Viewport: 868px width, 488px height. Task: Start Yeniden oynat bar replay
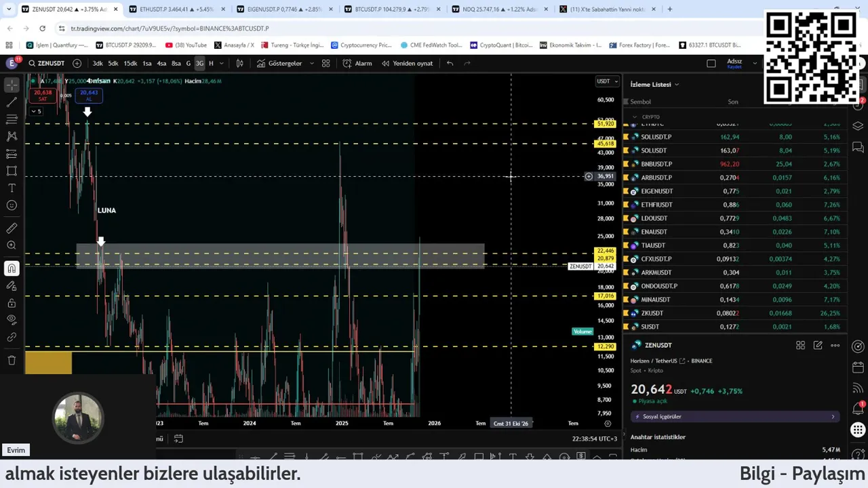[407, 63]
